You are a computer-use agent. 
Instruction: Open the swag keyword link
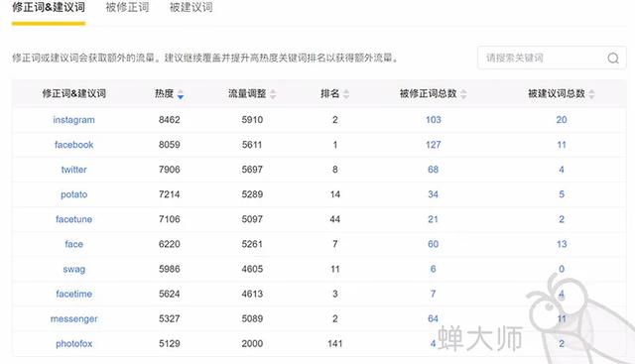[x=73, y=269]
